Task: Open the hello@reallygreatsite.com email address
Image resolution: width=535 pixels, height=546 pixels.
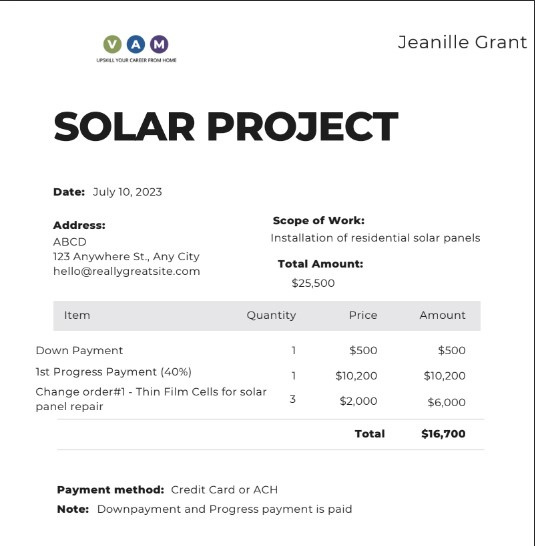Action: click(126, 271)
